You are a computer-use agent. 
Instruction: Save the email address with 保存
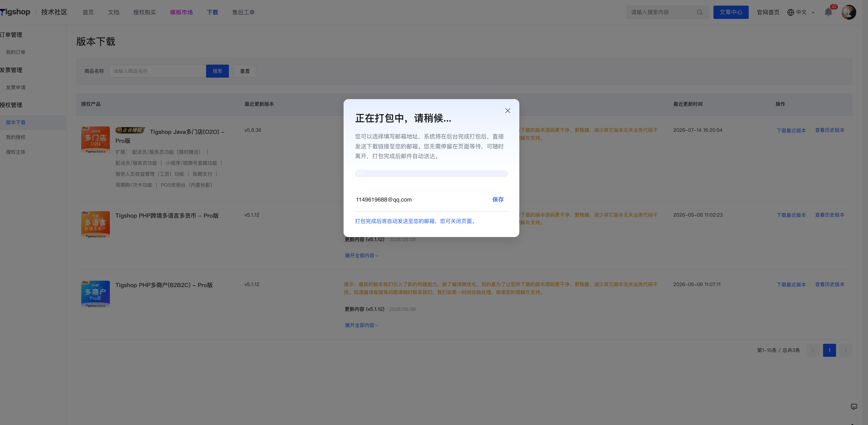(x=498, y=199)
